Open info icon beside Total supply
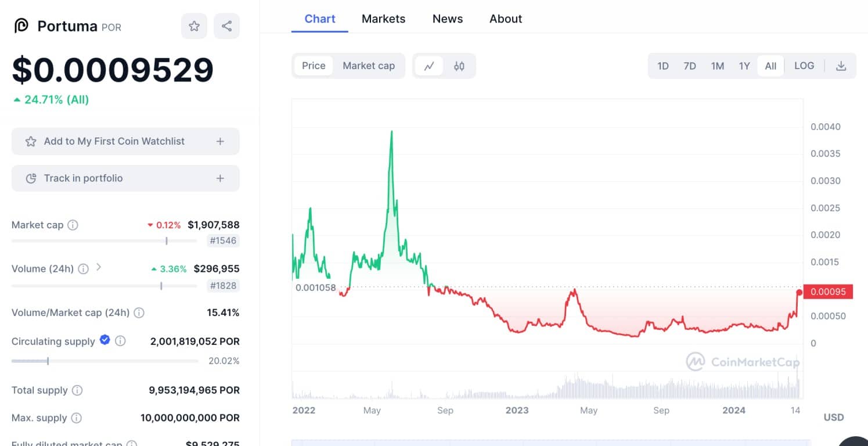Viewport: 868px width, 446px height. pyautogui.click(x=77, y=390)
